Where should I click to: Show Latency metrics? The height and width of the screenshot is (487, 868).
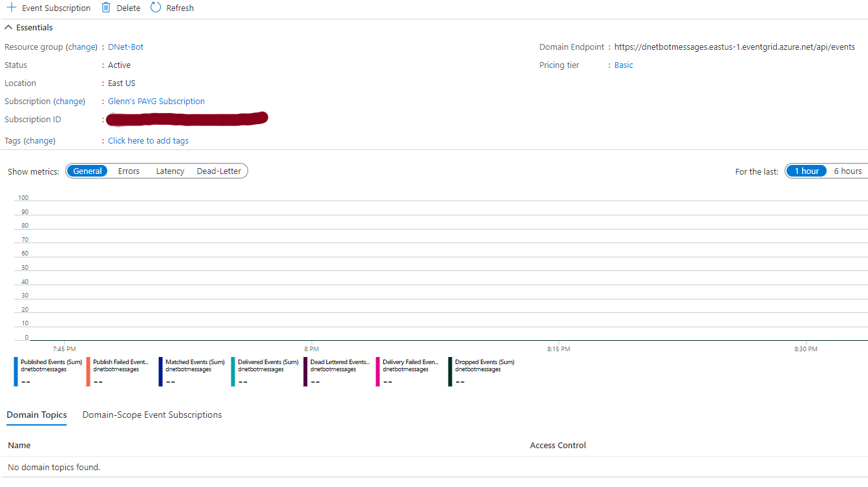coord(170,171)
